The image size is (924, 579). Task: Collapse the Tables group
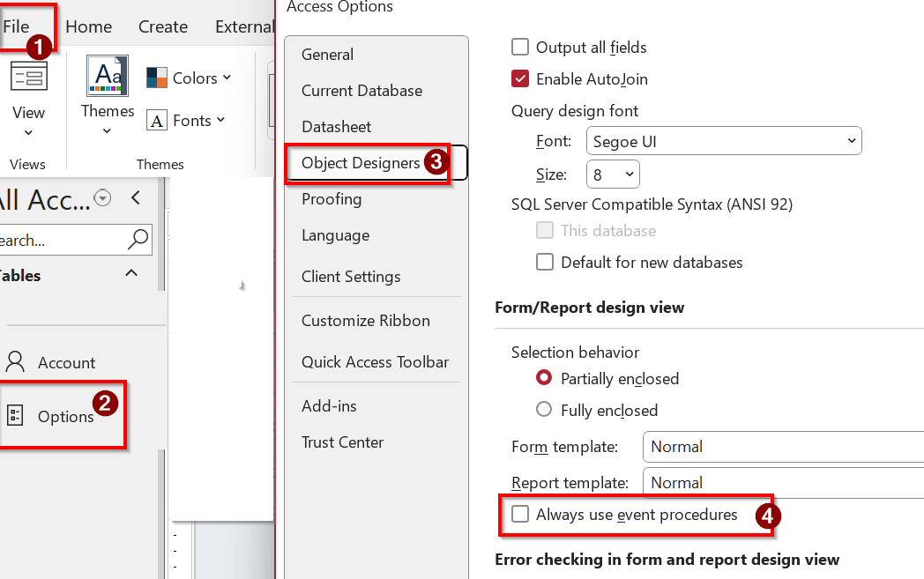pyautogui.click(x=131, y=273)
